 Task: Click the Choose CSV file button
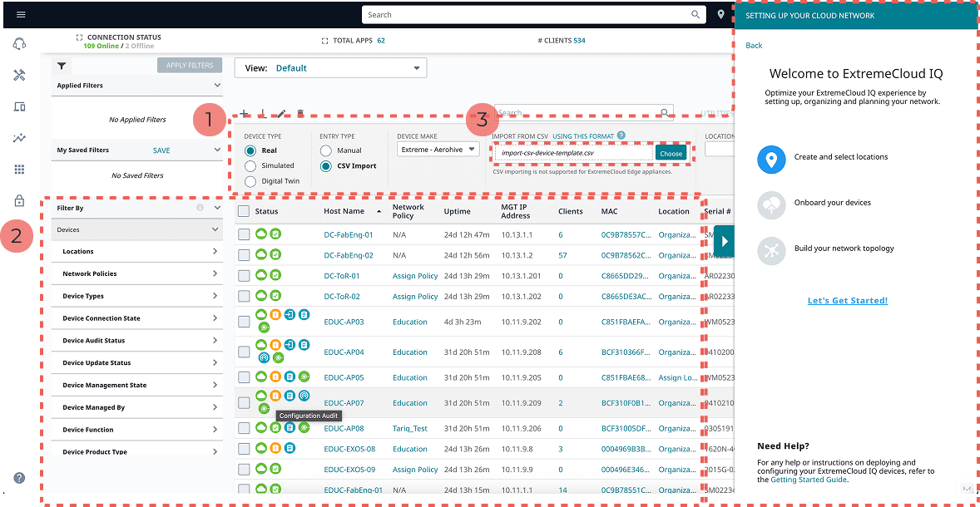(671, 153)
